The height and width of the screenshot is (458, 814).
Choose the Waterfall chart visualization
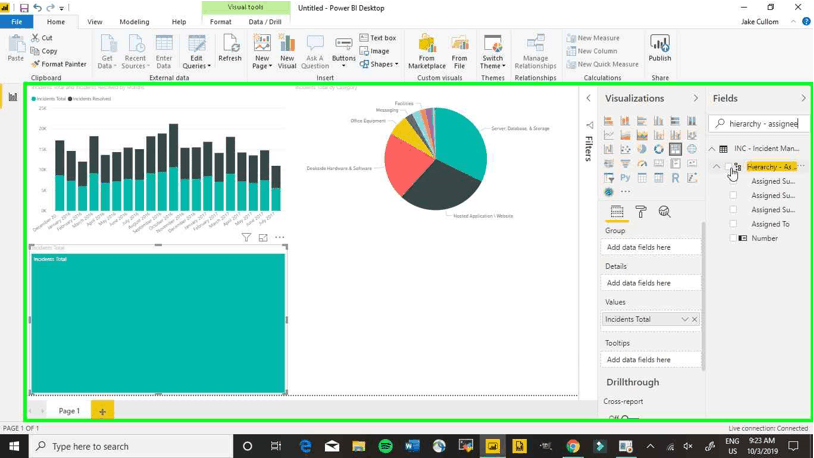[608, 149]
